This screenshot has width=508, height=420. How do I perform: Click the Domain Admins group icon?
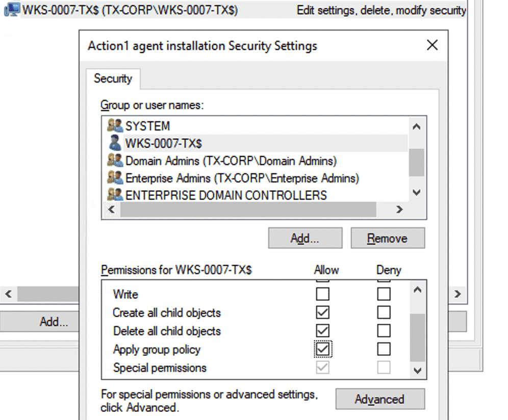pos(115,160)
